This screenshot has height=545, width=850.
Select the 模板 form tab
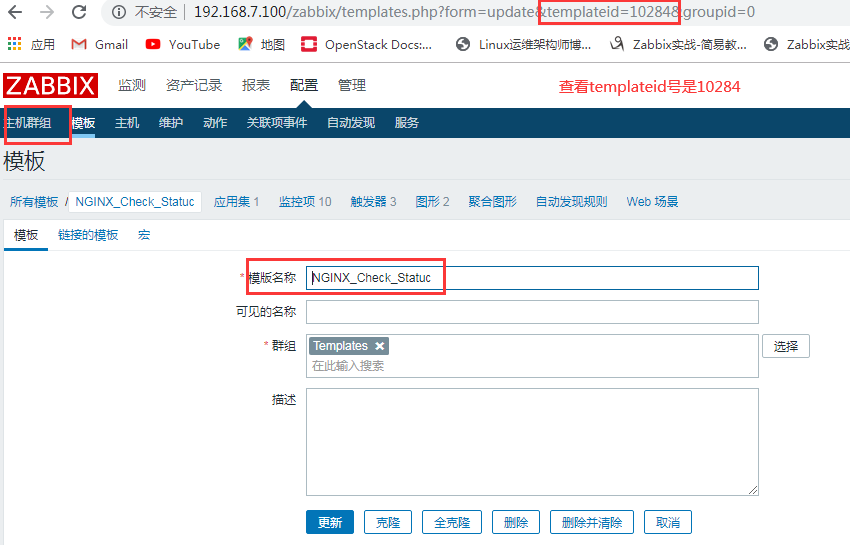point(26,235)
